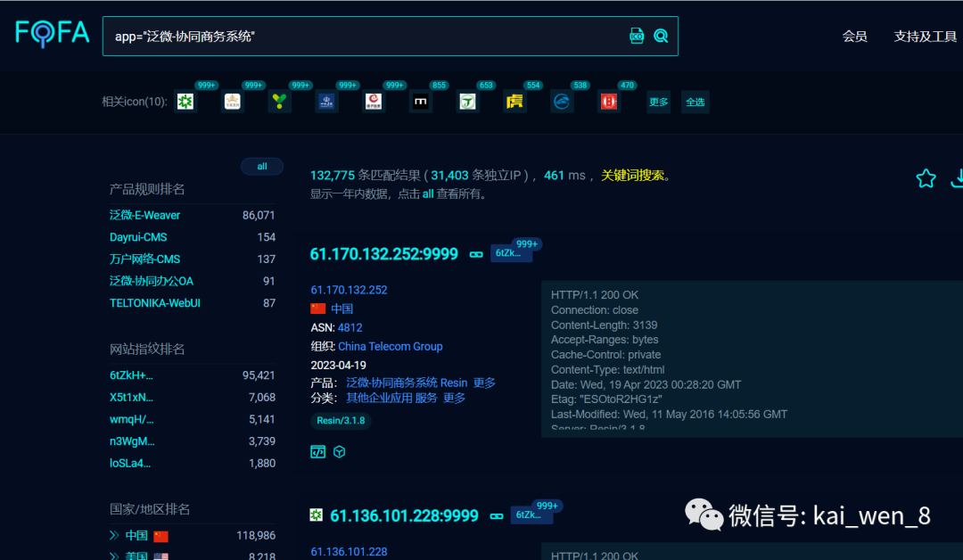
Task: Select the blue e-browser icon with 538
Action: 562,102
